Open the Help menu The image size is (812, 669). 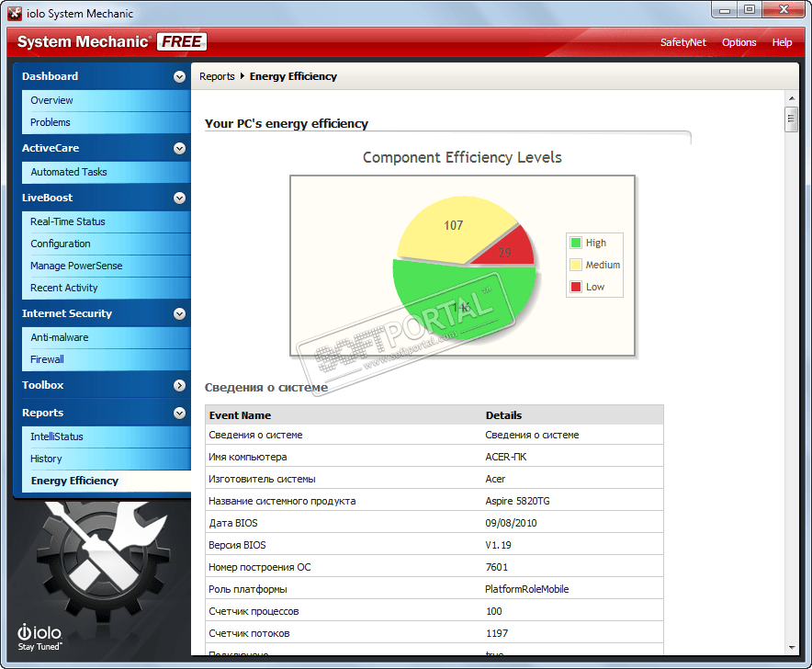(782, 42)
